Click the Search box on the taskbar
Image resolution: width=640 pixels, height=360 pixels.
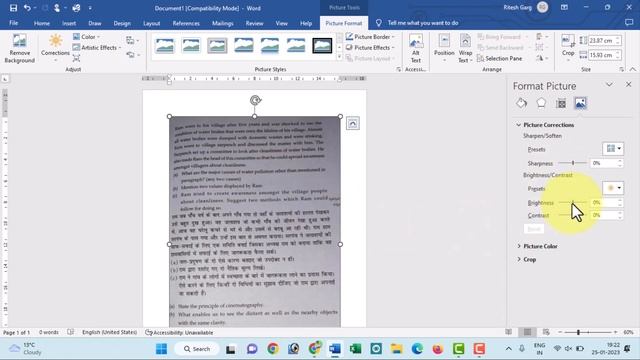pos(197,349)
